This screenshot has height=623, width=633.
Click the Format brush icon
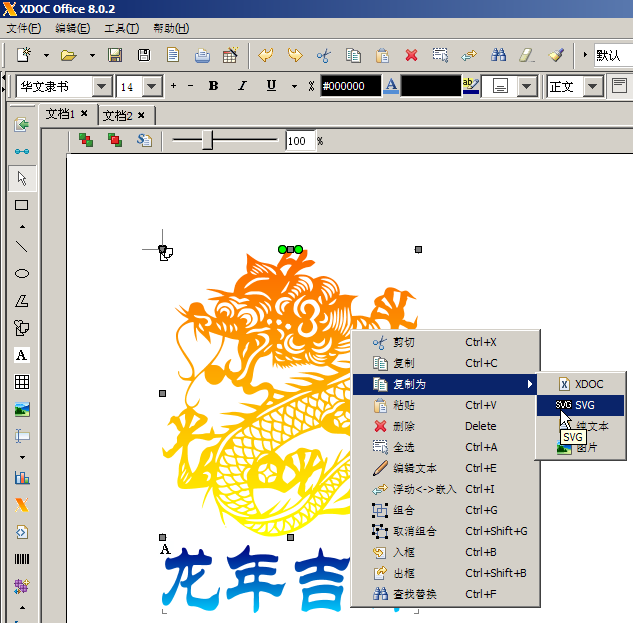pos(556,55)
